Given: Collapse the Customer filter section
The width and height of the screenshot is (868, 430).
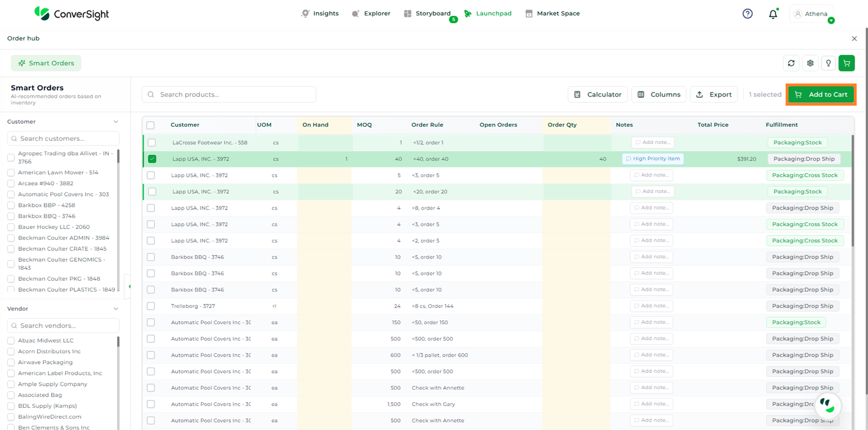Looking at the screenshot, I should [x=116, y=122].
